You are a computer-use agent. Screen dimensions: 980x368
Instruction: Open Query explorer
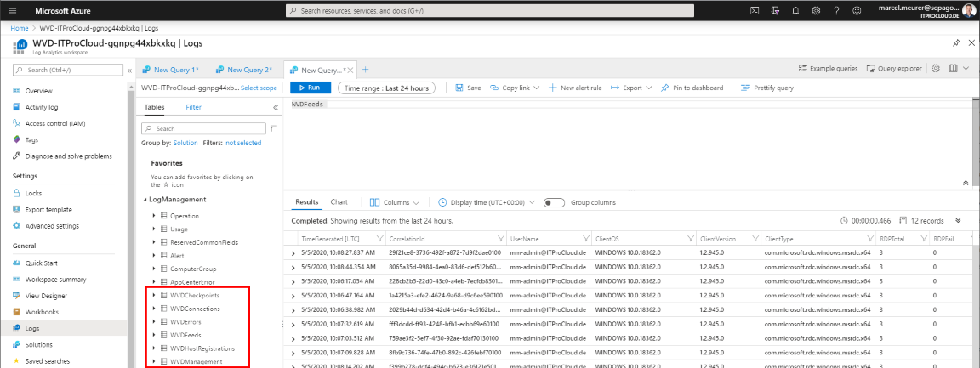click(x=894, y=68)
